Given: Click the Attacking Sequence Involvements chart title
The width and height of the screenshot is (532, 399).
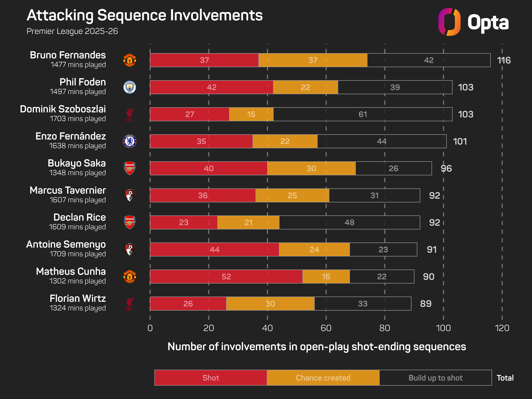Looking at the screenshot, I should coord(145,15).
